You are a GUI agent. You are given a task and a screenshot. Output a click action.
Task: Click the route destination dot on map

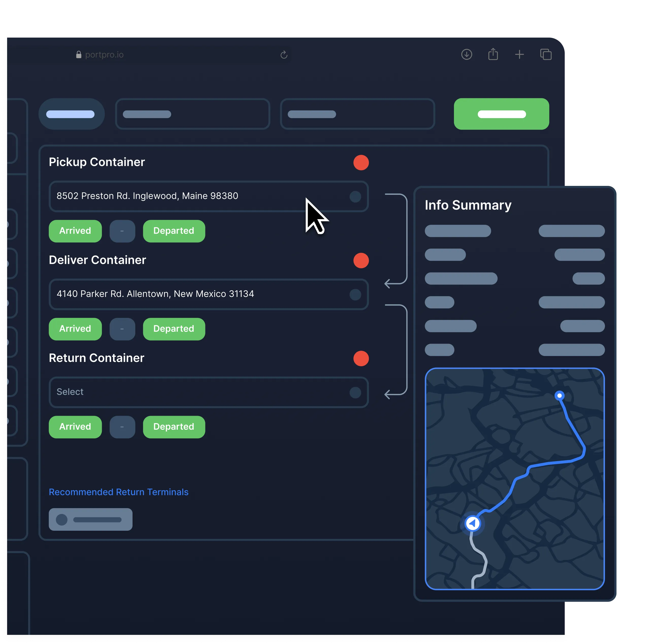tap(559, 395)
